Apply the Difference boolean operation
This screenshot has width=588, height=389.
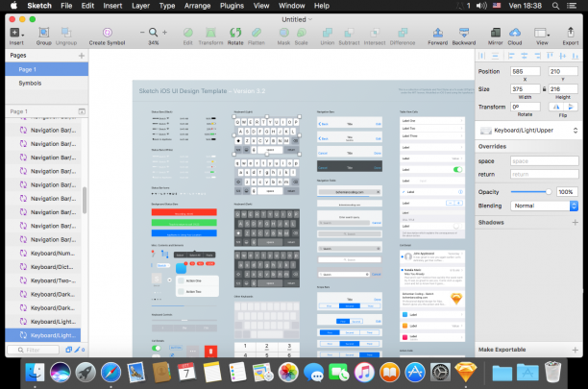coord(403,33)
